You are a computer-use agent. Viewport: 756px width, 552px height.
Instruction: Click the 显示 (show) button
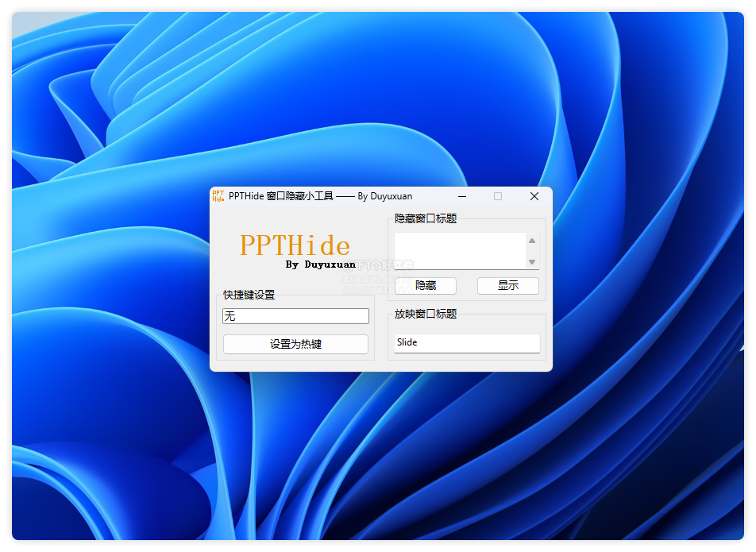coord(508,286)
